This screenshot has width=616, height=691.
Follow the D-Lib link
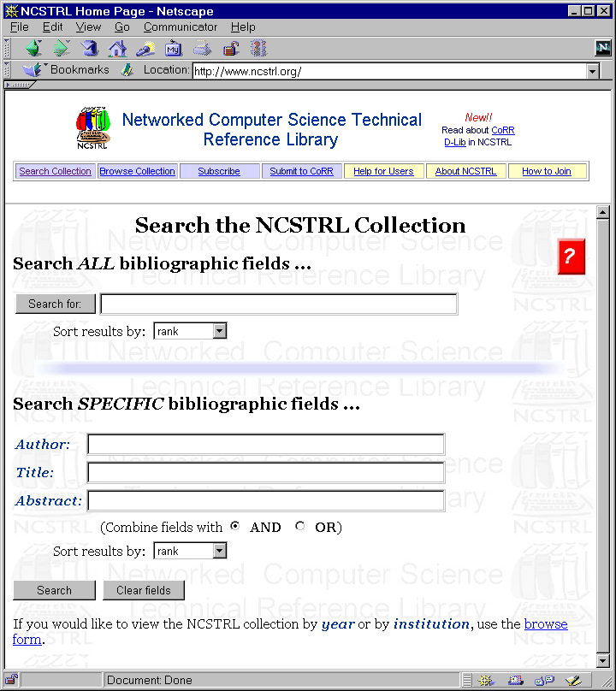point(455,142)
